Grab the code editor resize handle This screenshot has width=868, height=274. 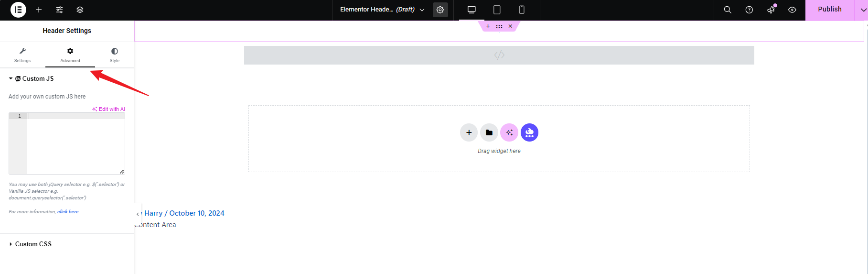pos(122,171)
